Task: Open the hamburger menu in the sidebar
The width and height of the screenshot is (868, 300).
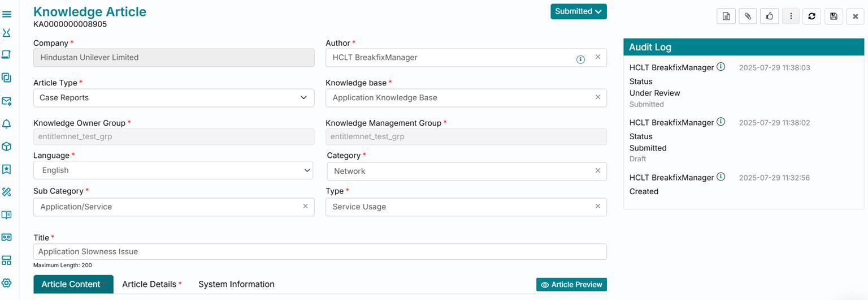Action: coord(7,14)
